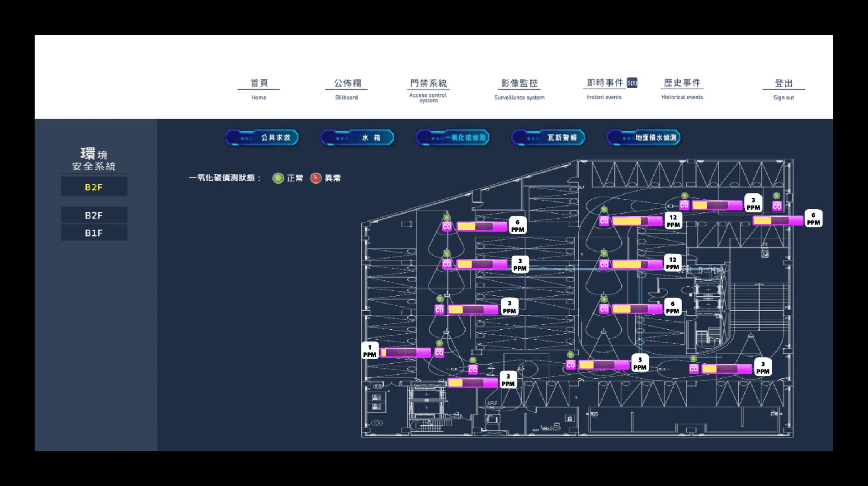Click the S{1} badge next to 即時事件
This screenshot has height=486, width=868.
[x=632, y=83]
